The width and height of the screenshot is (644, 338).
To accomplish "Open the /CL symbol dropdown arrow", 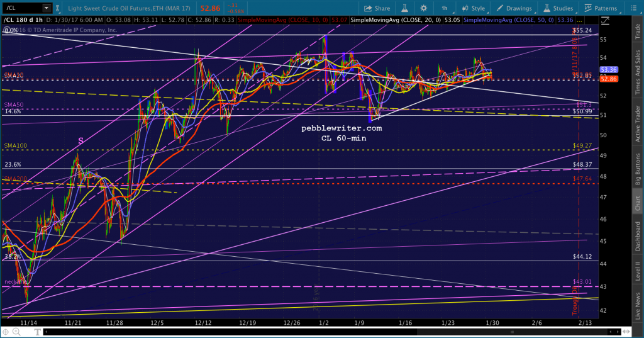I will click(47, 8).
